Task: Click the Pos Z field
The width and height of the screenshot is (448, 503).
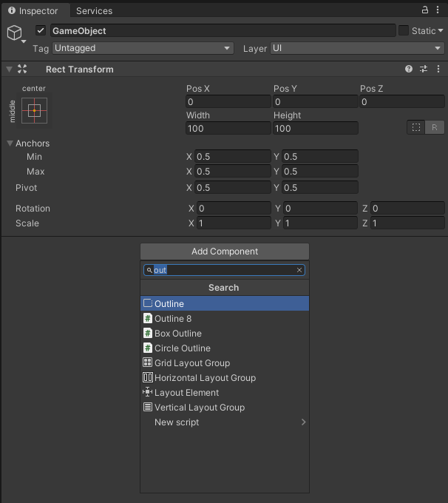Action: point(402,101)
